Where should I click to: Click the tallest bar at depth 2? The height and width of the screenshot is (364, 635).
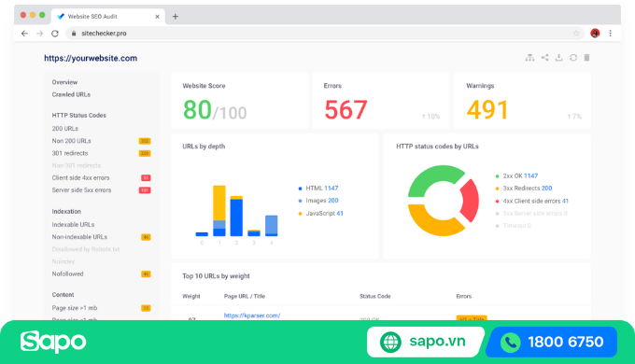pos(236,217)
